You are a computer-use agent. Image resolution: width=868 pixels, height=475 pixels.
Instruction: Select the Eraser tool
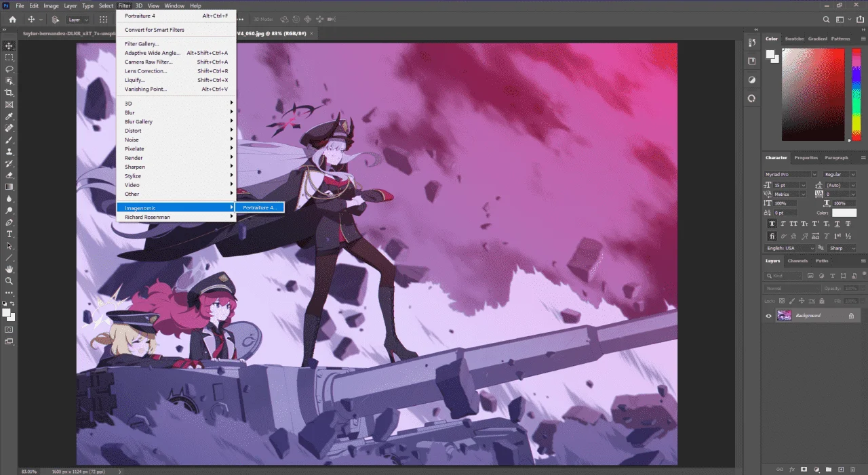9,175
